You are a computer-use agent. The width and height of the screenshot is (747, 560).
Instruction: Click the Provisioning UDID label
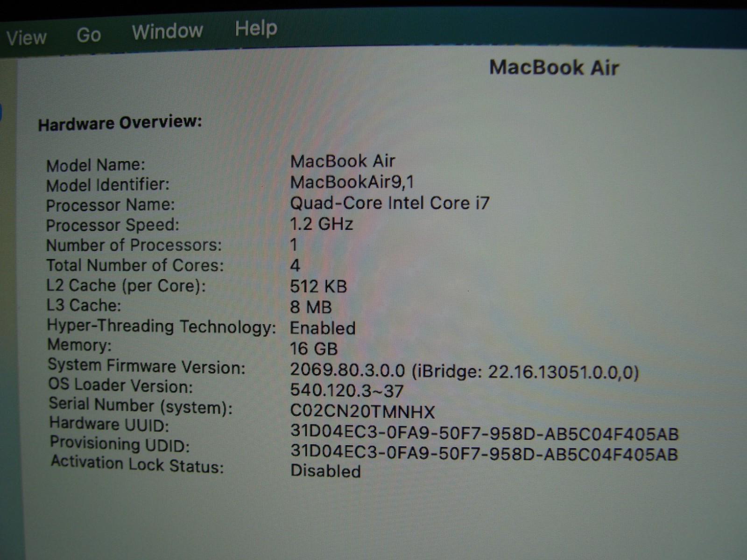pos(120,444)
